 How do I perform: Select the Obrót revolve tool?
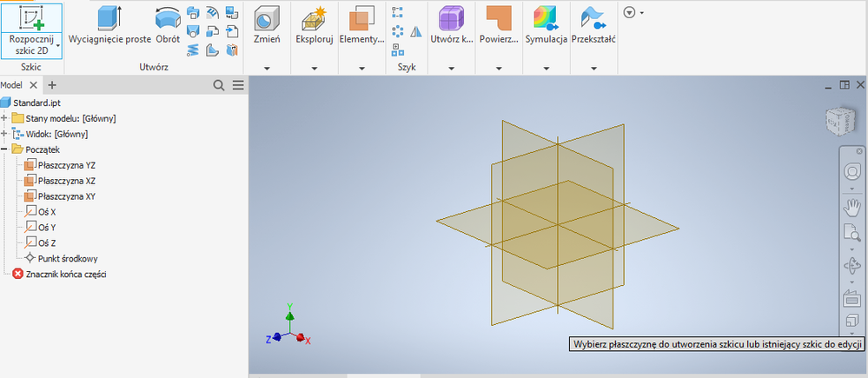click(168, 27)
